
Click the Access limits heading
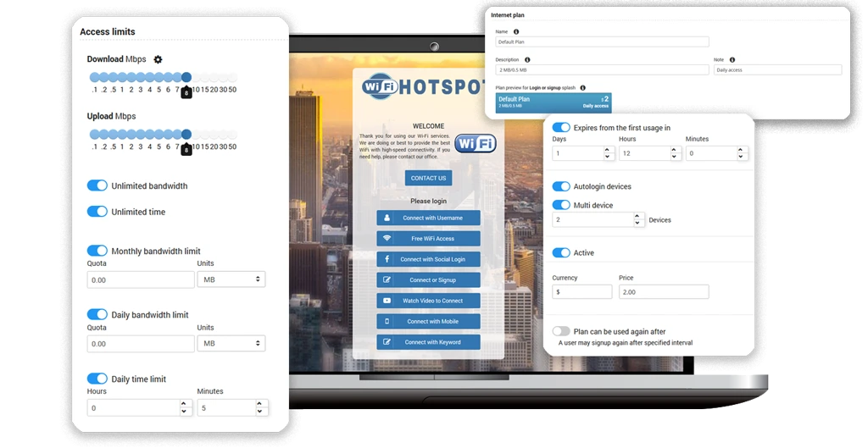[108, 31]
